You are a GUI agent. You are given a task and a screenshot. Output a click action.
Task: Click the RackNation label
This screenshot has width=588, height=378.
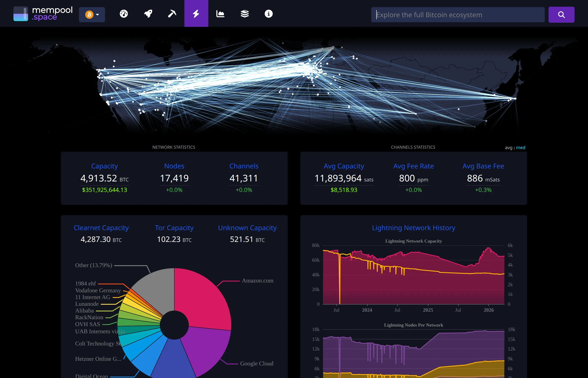click(x=89, y=317)
